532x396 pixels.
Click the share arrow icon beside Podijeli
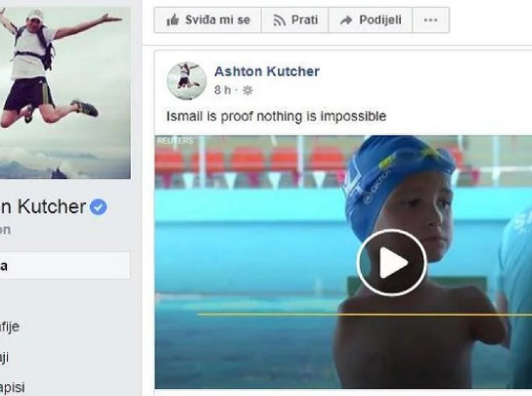tap(346, 20)
